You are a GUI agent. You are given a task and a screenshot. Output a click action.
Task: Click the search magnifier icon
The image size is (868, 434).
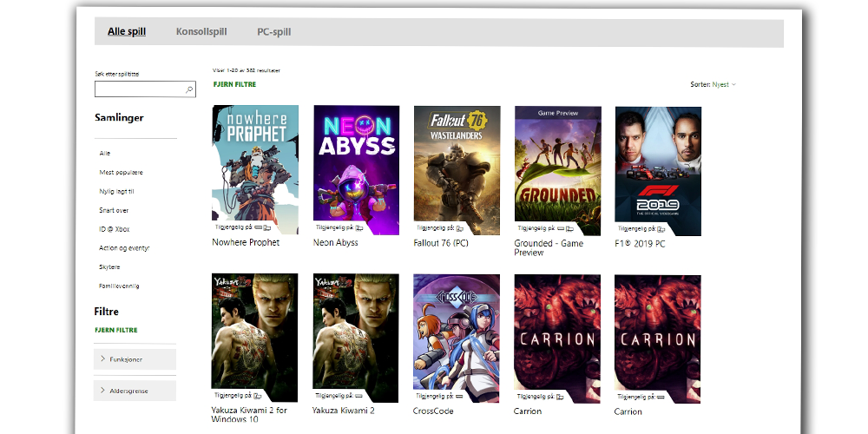coord(189,89)
